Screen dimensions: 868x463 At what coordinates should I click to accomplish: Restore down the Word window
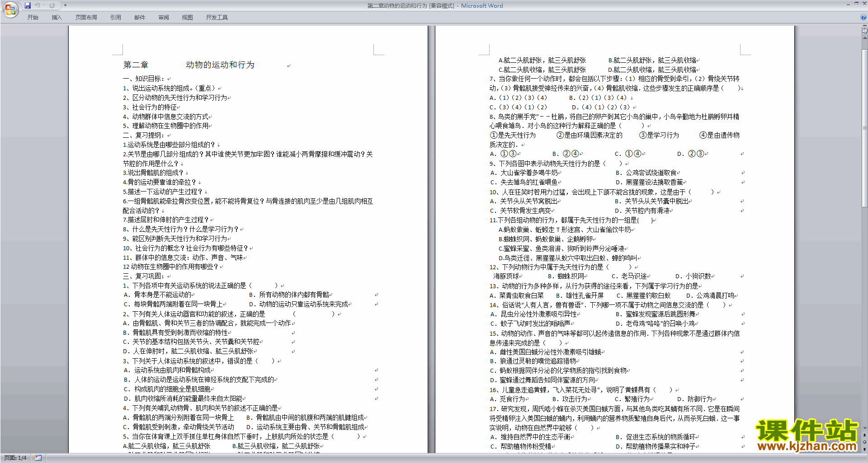tap(856, 4)
